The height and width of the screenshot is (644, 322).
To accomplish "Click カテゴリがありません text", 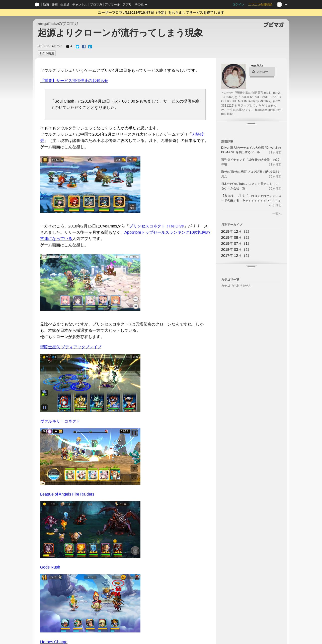I will [x=236, y=286].
